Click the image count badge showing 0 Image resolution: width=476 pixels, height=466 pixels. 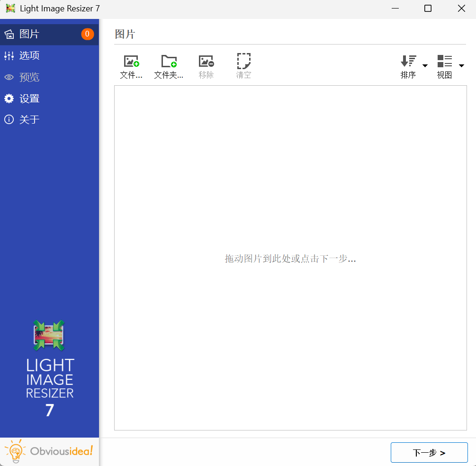click(87, 34)
